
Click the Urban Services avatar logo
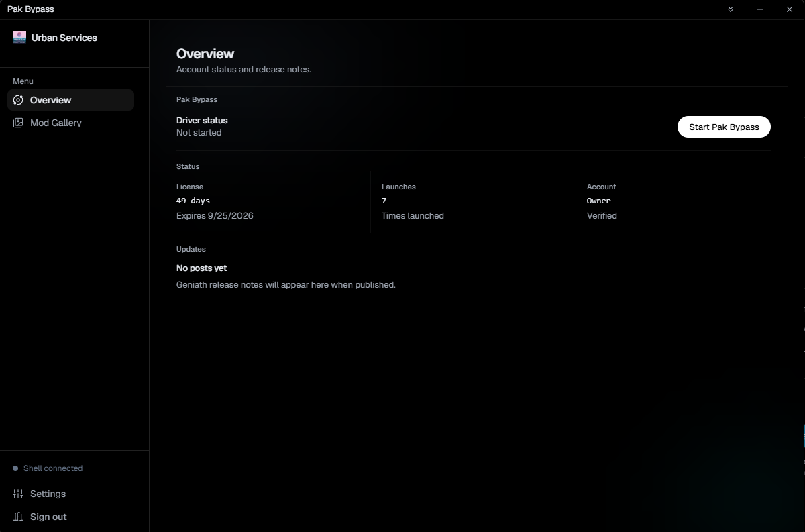pos(19,38)
